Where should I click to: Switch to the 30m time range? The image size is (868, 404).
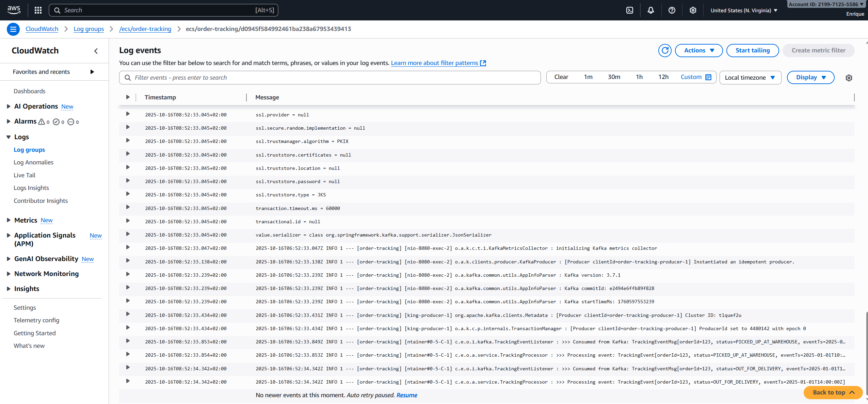coord(614,77)
